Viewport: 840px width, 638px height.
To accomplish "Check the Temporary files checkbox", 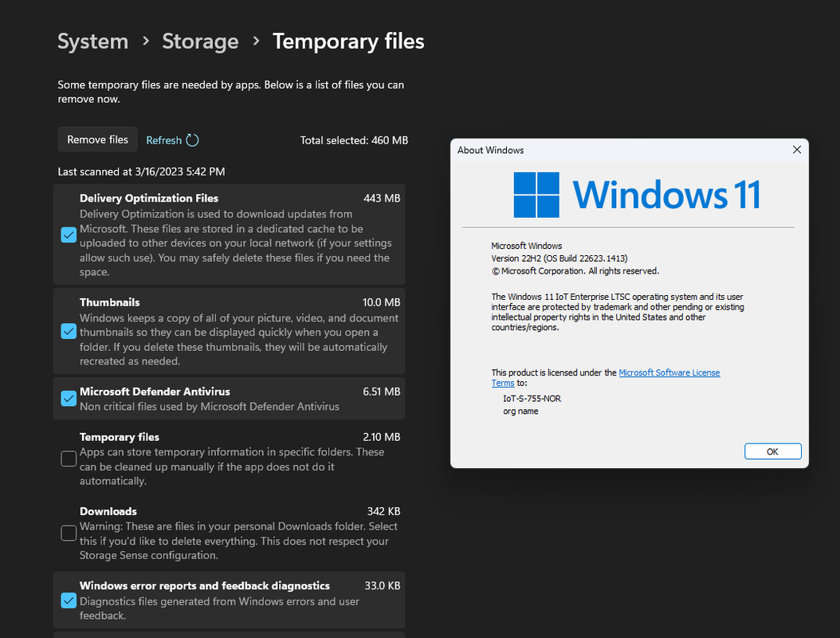I will tap(69, 459).
